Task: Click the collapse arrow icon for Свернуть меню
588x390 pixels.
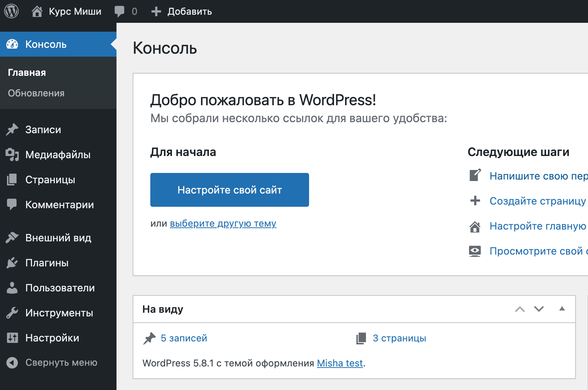Action: 12,363
